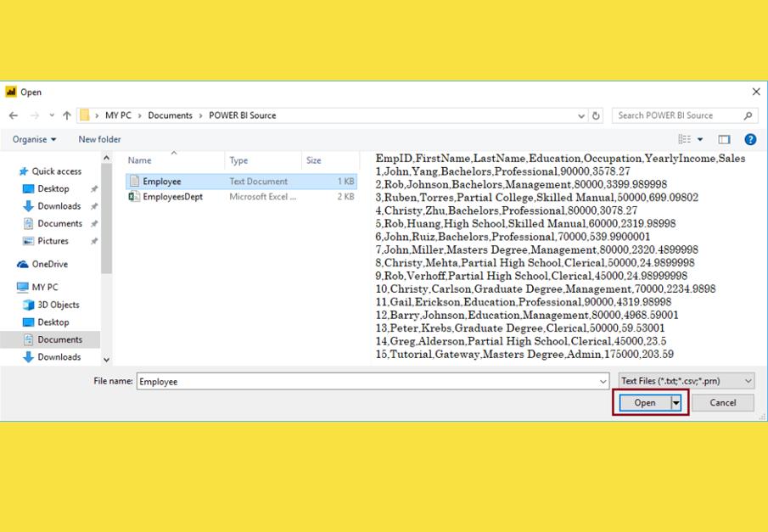Viewport: 768px width, 532px height.
Task: Click the Back navigation arrow
Action: (x=14, y=115)
